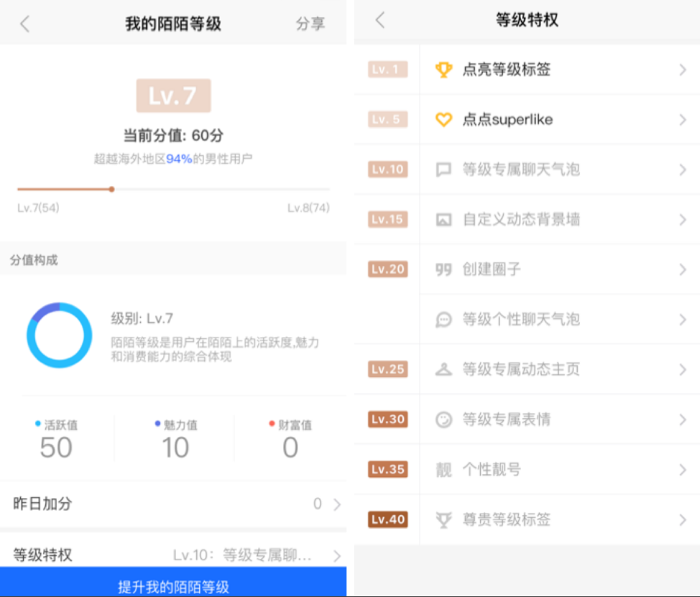
Task: Expand 等级专属聊天气泡 row chevron
Action: tap(682, 170)
